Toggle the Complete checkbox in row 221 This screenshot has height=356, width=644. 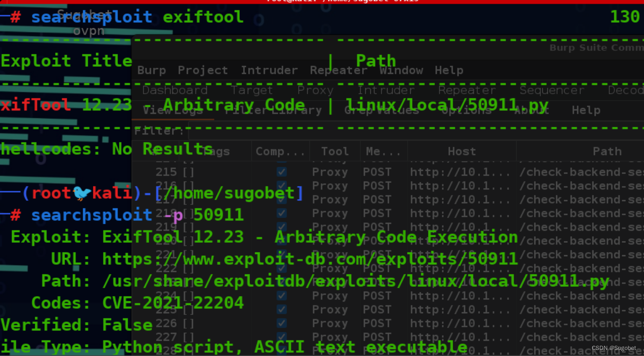[x=282, y=254]
